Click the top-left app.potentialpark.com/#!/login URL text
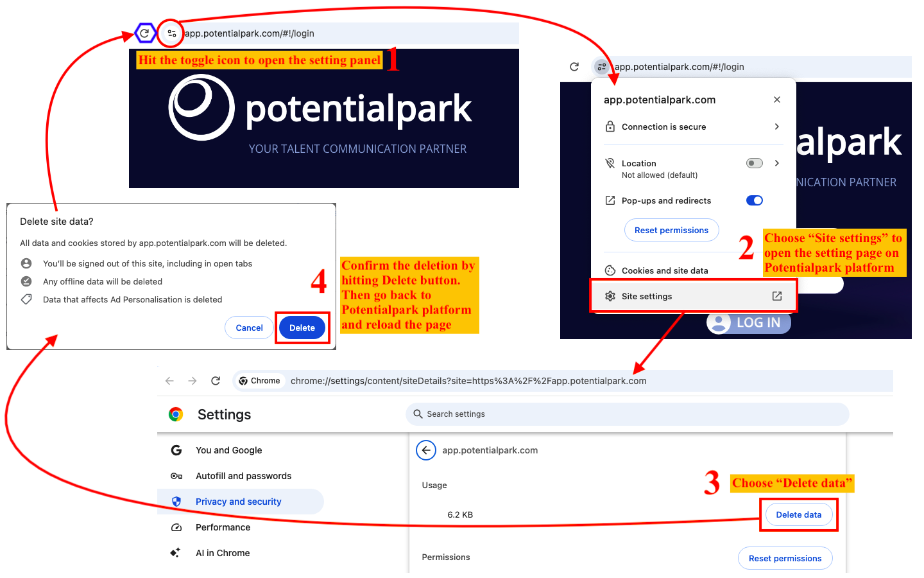 point(250,33)
